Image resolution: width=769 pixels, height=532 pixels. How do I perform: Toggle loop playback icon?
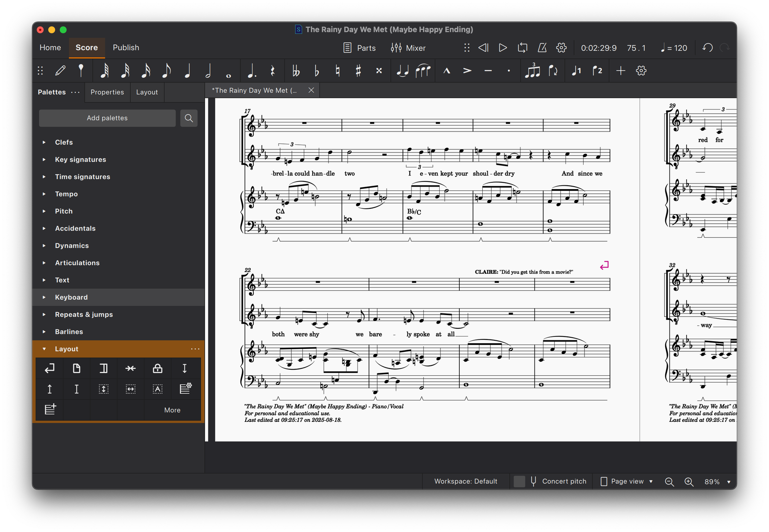tap(522, 48)
